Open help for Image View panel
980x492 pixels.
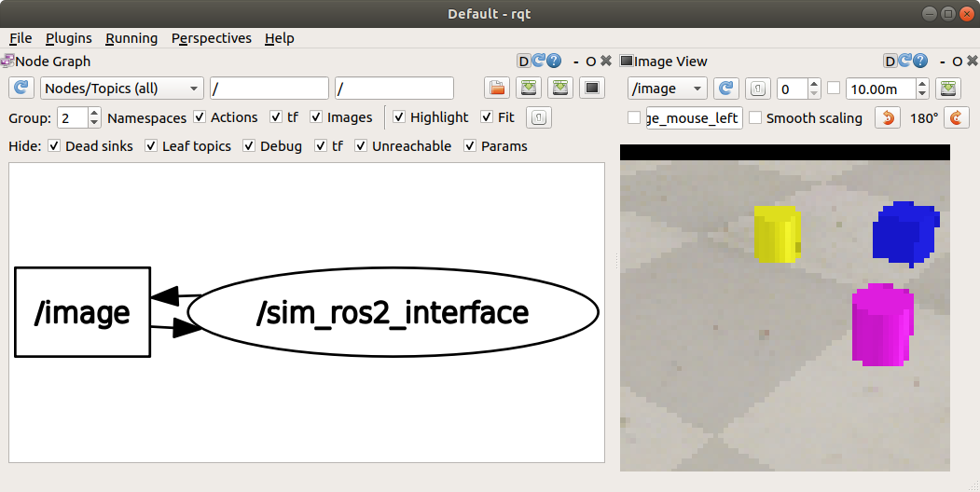[920, 61]
